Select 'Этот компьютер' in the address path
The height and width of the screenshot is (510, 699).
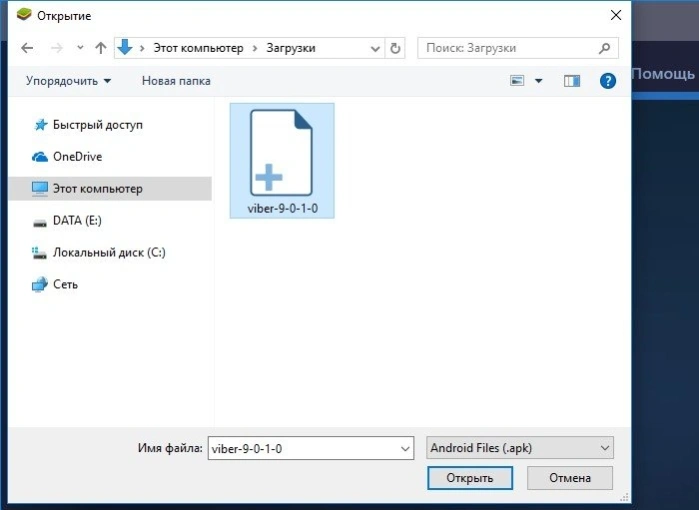[x=198, y=48]
